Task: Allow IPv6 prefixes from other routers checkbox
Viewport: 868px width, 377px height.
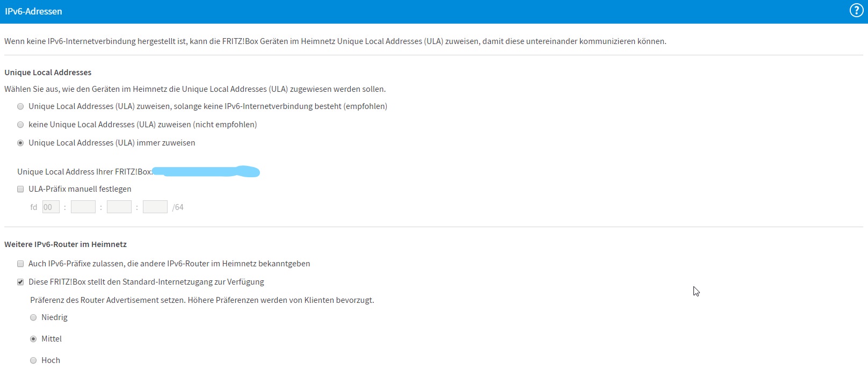Action: 20,264
